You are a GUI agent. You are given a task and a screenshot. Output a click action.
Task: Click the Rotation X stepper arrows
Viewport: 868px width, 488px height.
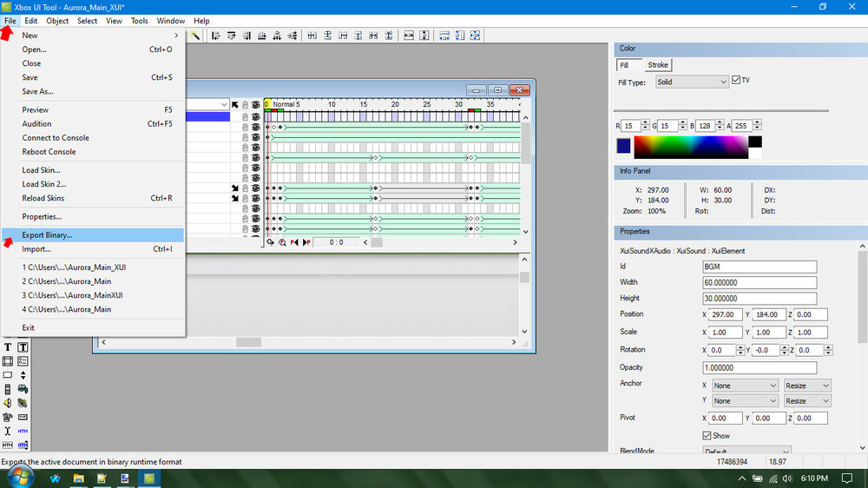tap(740, 350)
